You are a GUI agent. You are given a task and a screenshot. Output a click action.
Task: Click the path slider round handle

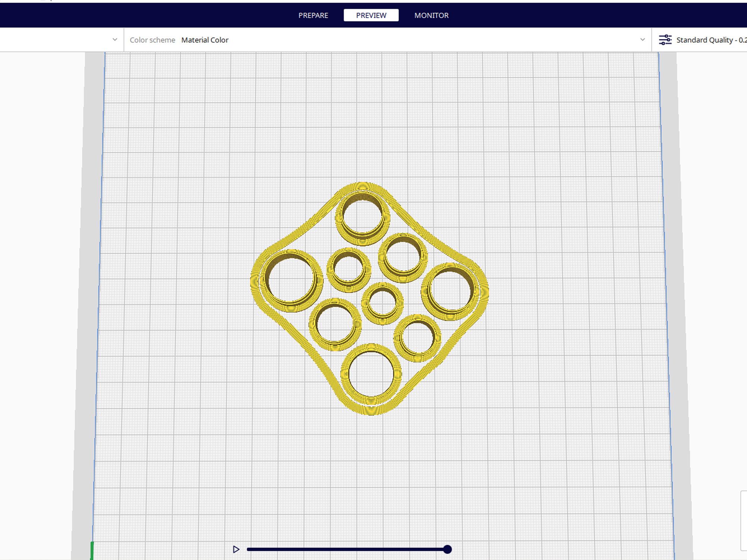pos(447,549)
